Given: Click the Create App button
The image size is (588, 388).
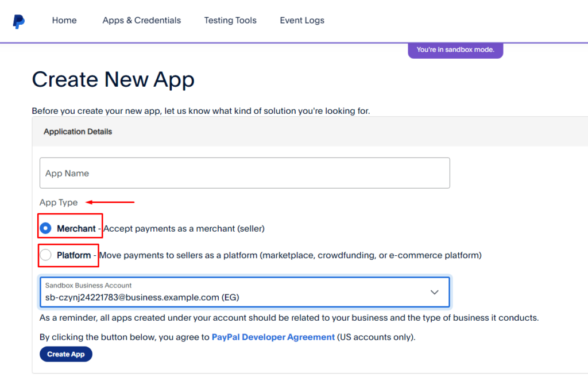Looking at the screenshot, I should [66, 354].
